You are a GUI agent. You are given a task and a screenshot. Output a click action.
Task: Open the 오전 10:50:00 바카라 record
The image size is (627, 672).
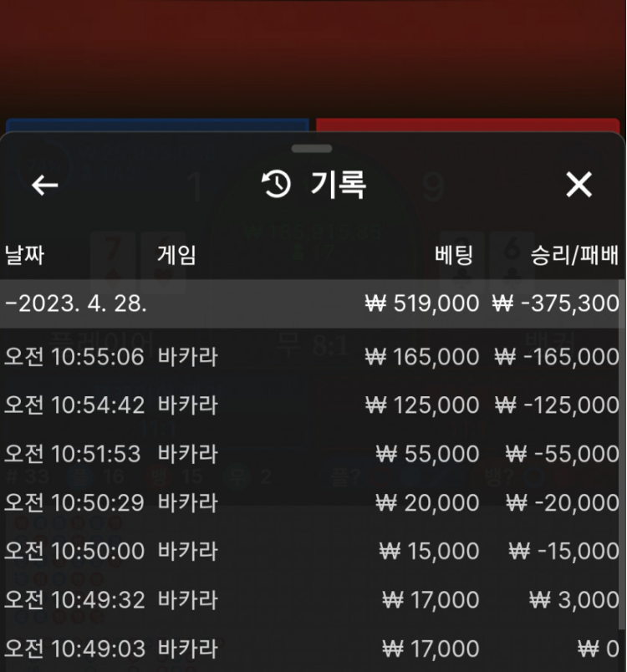tap(312, 551)
